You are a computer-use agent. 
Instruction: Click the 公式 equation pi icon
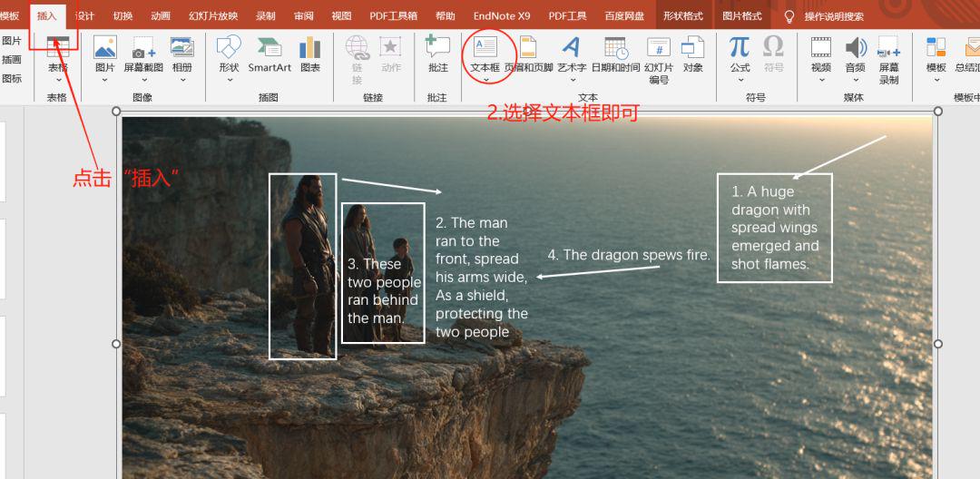(740, 47)
